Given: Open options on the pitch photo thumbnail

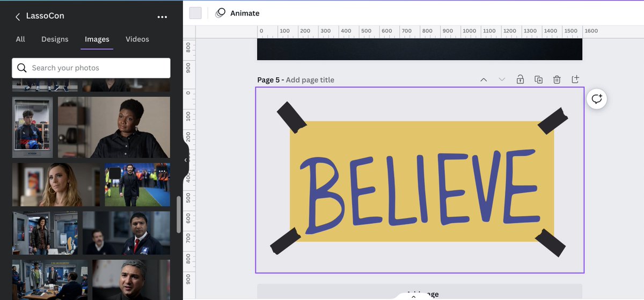Looking at the screenshot, I should point(162,171).
